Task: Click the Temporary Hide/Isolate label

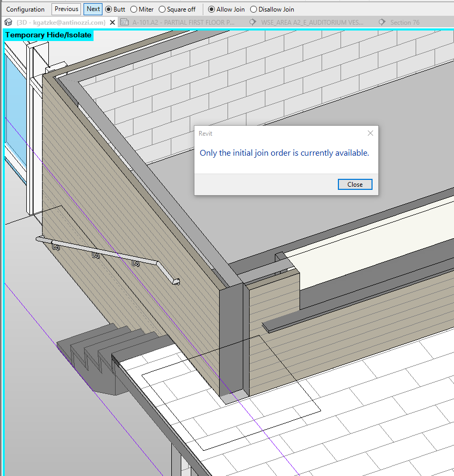Action: click(x=48, y=35)
